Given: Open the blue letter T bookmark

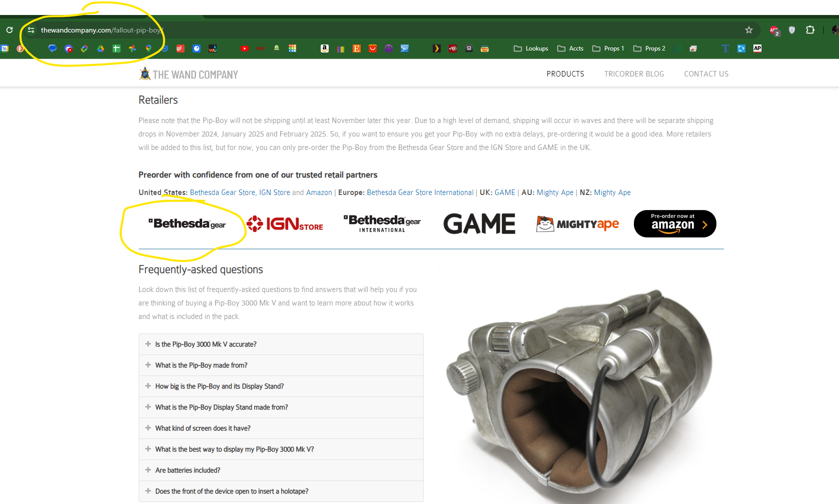Looking at the screenshot, I should coord(725,48).
